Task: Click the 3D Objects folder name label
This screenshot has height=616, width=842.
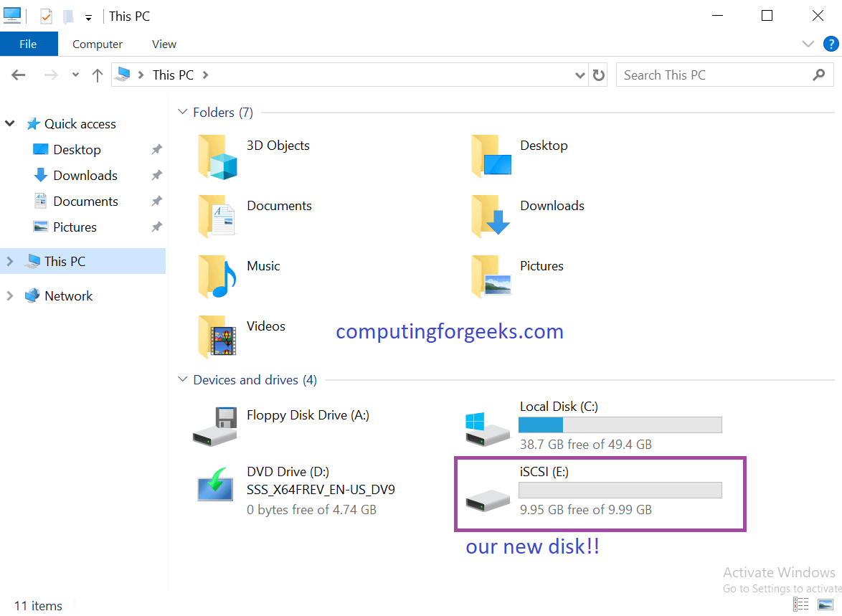Action: [x=278, y=146]
